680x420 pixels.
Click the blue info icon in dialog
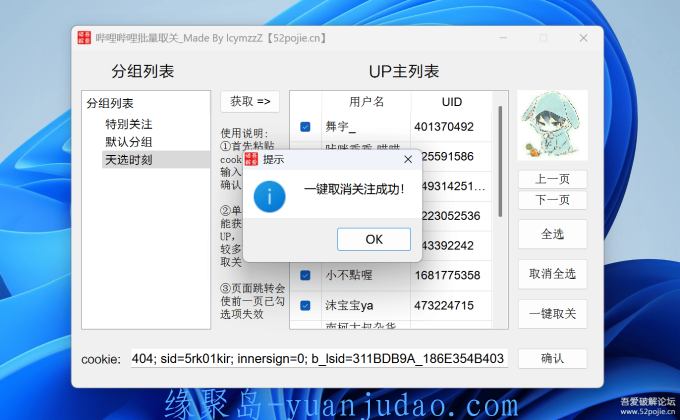[269, 197]
